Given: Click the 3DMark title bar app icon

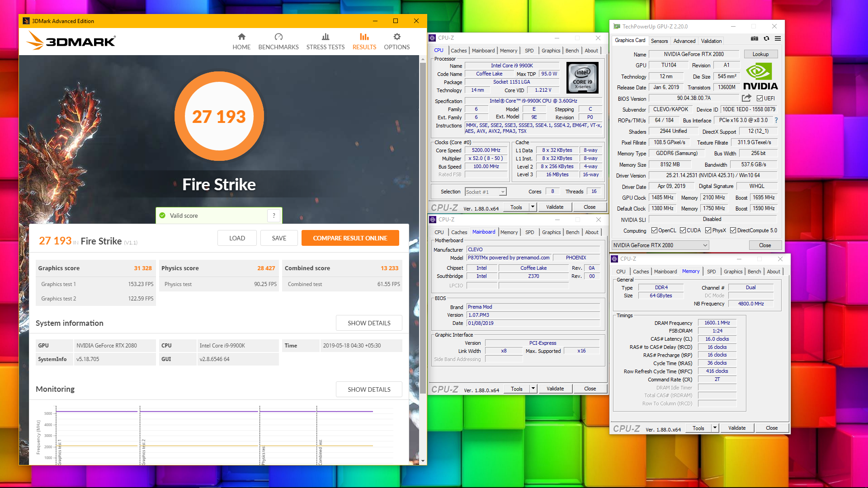Looking at the screenshot, I should point(26,21).
